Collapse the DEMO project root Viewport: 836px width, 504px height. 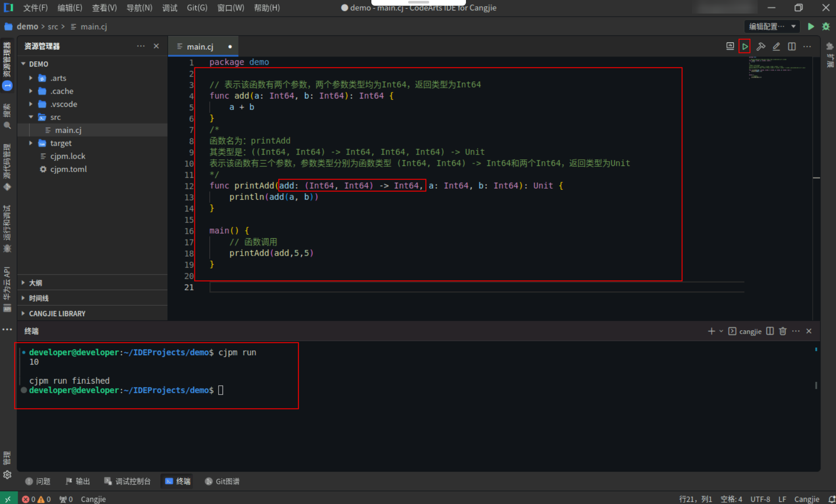(x=23, y=64)
